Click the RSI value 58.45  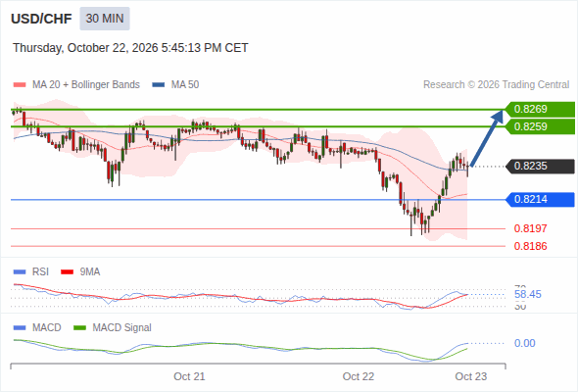click(528, 295)
